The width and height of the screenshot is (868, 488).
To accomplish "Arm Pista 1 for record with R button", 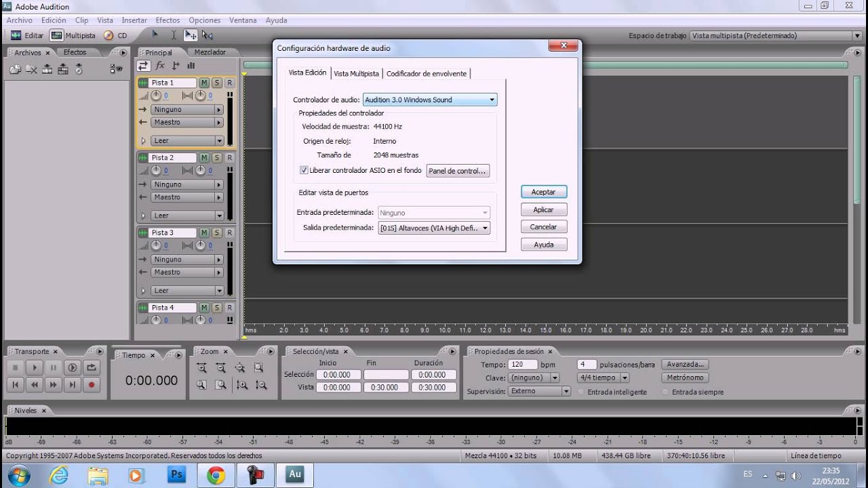I will click(229, 83).
